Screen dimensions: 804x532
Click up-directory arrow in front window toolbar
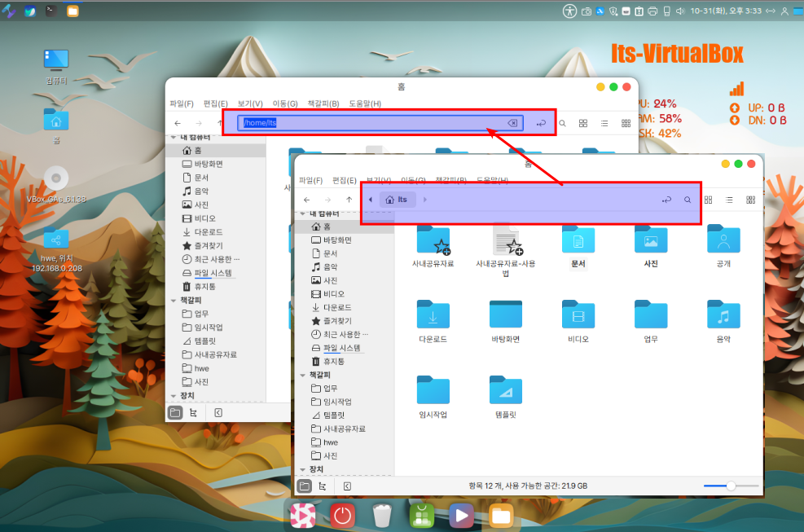point(349,200)
